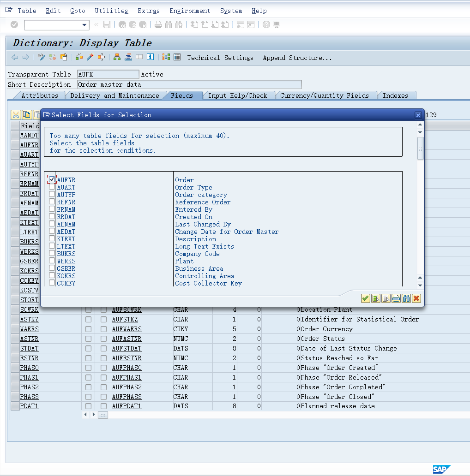470x476 pixels.
Task: Click the STDAT field name link
Action: [30, 349]
